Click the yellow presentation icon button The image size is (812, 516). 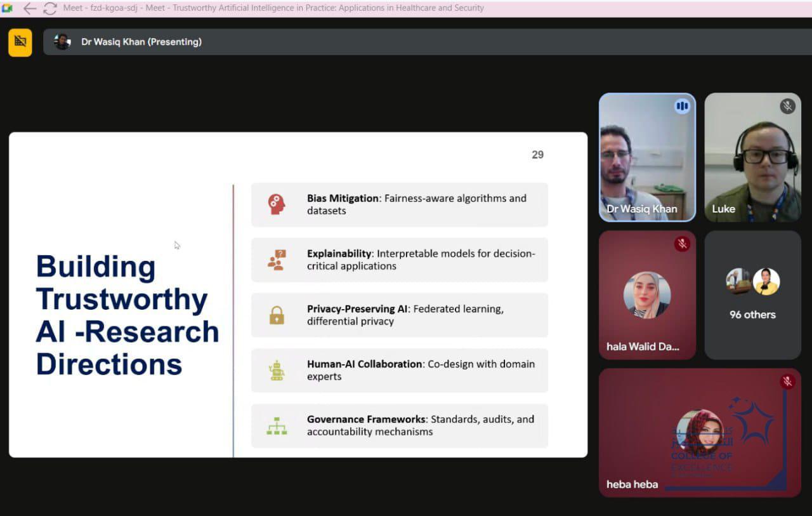[x=20, y=42]
